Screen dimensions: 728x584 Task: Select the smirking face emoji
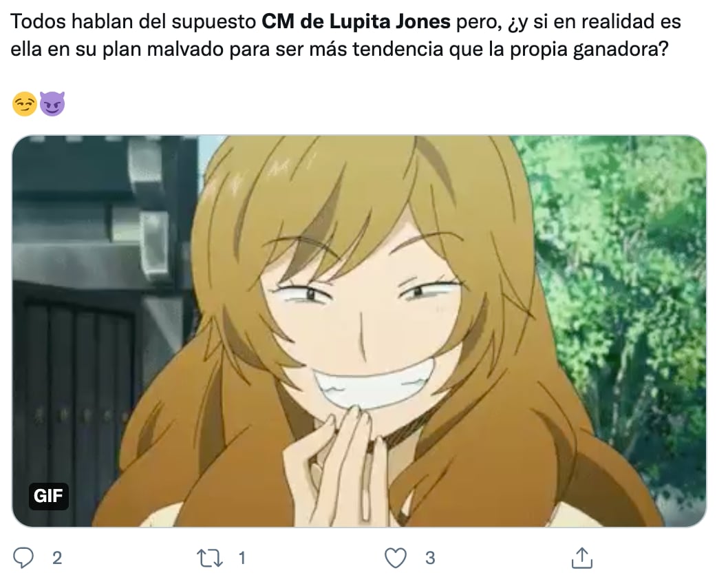pos(24,103)
